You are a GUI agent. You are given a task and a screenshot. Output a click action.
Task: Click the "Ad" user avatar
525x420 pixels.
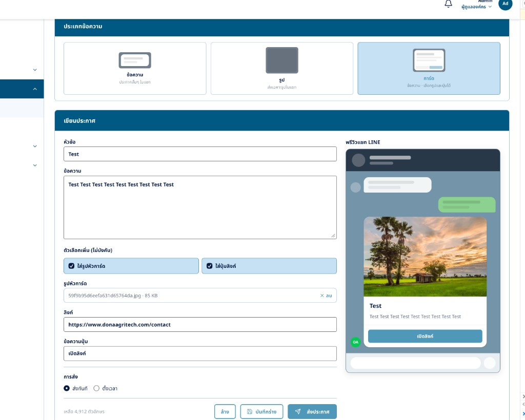pyautogui.click(x=505, y=4)
